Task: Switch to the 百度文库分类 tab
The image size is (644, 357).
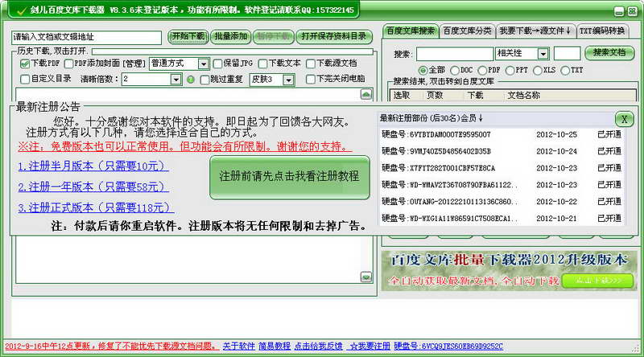Action: point(467,31)
